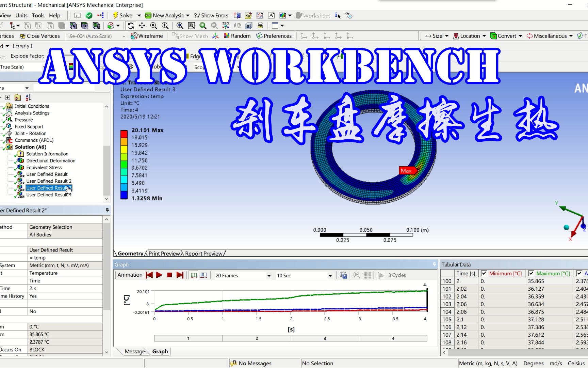Toggle Wireframe display

pyautogui.click(x=147, y=36)
